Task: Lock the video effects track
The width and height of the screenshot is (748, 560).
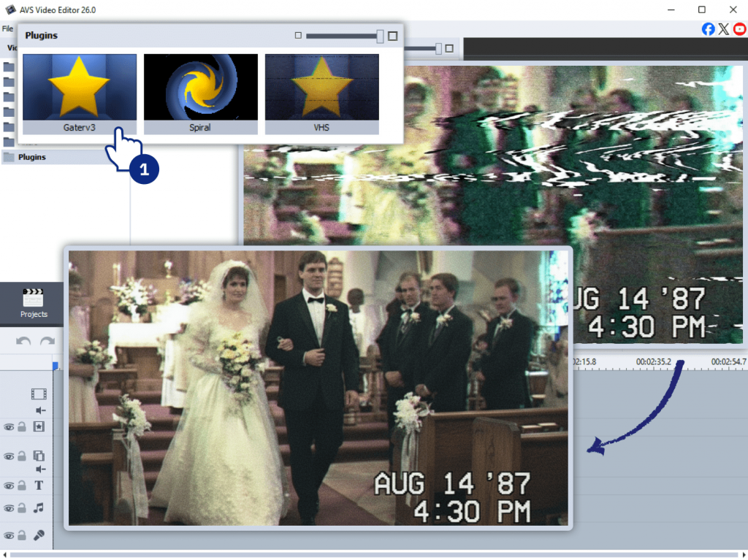Action: [x=22, y=426]
